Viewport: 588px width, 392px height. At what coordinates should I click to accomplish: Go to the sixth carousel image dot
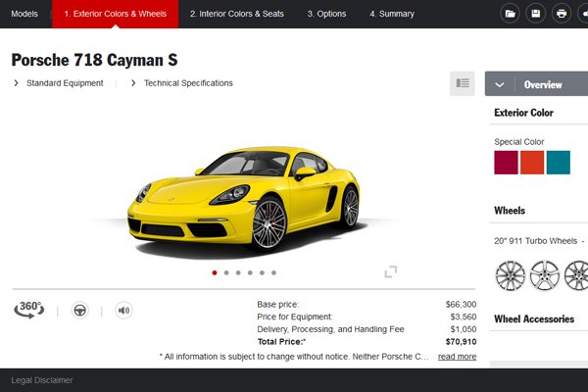[x=273, y=272]
